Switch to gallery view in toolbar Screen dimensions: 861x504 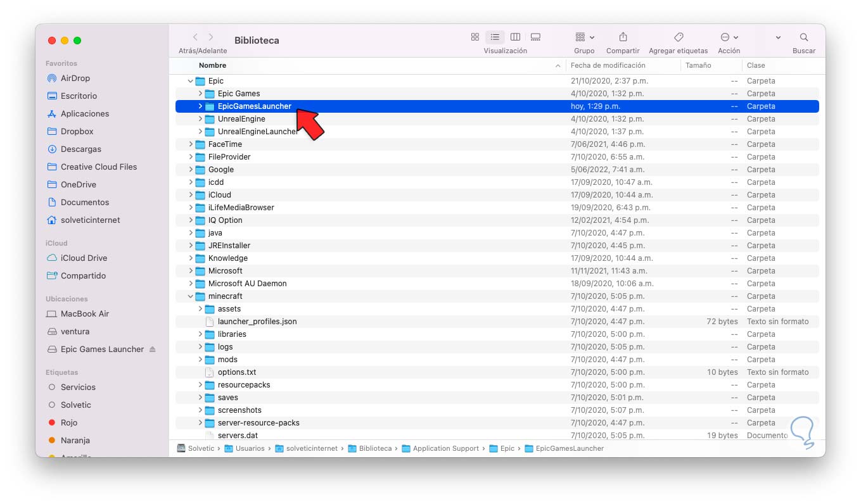[x=535, y=37]
